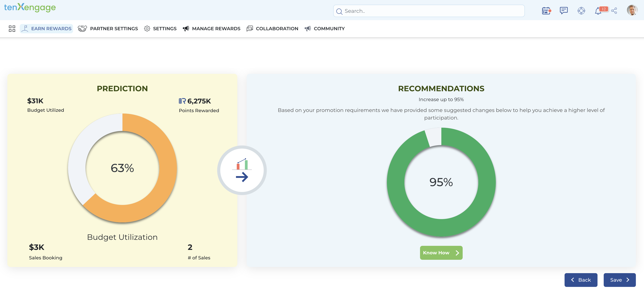Click the points coin icon by 6,275K
Viewport: 644px width, 296px height.
pos(182,101)
